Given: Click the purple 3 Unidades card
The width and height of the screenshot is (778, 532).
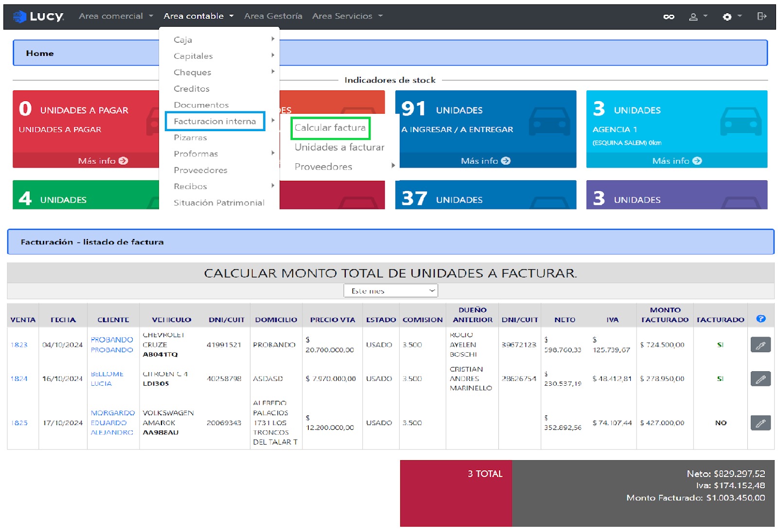Looking at the screenshot, I should [676, 195].
